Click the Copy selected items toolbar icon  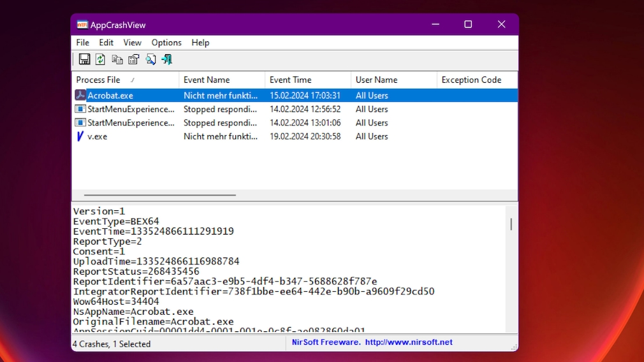[x=117, y=59]
